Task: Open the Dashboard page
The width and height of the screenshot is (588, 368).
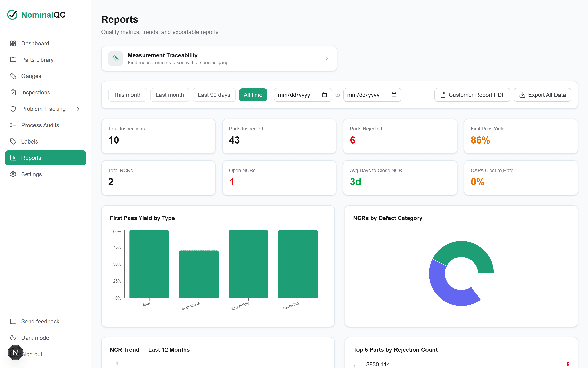Action: coord(46,43)
